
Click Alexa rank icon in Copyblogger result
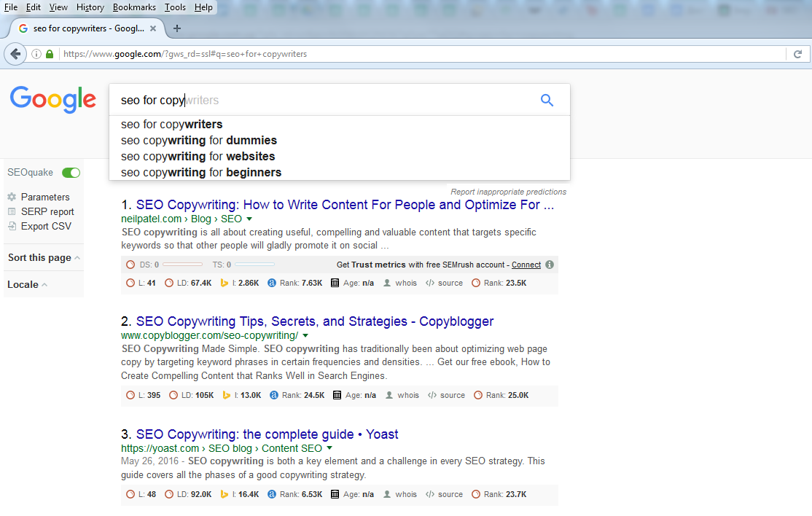[274, 395]
